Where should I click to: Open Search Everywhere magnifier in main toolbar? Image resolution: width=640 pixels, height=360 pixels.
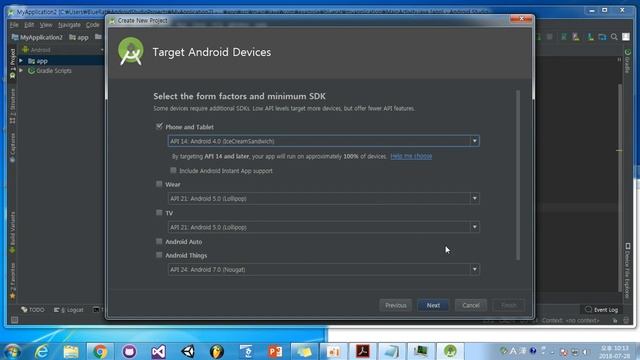pyautogui.click(x=614, y=37)
